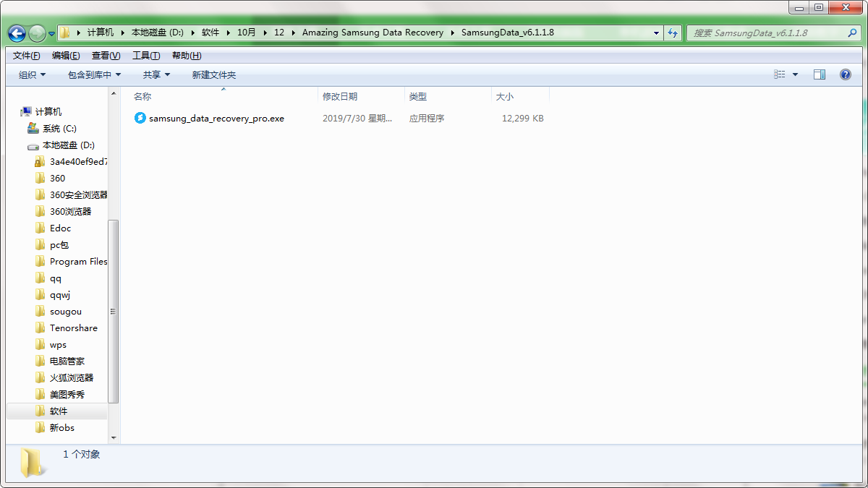This screenshot has width=868, height=488.
Task: Expand arrow after 软件 breadcrumb
Action: [228, 33]
